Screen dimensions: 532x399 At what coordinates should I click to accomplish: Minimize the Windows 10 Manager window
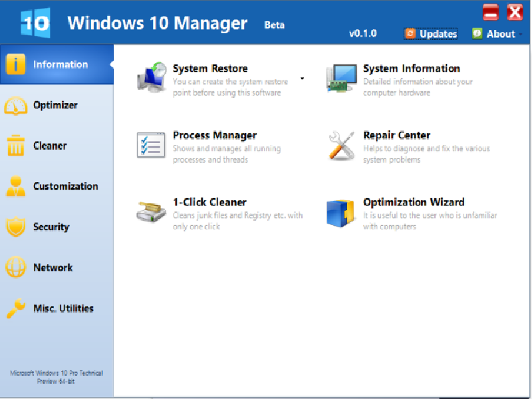click(x=490, y=12)
